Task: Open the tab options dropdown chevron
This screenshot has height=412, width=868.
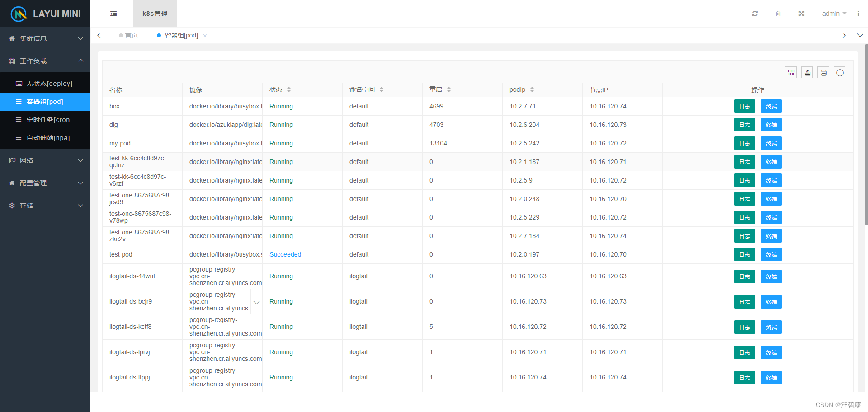Action: [x=860, y=35]
